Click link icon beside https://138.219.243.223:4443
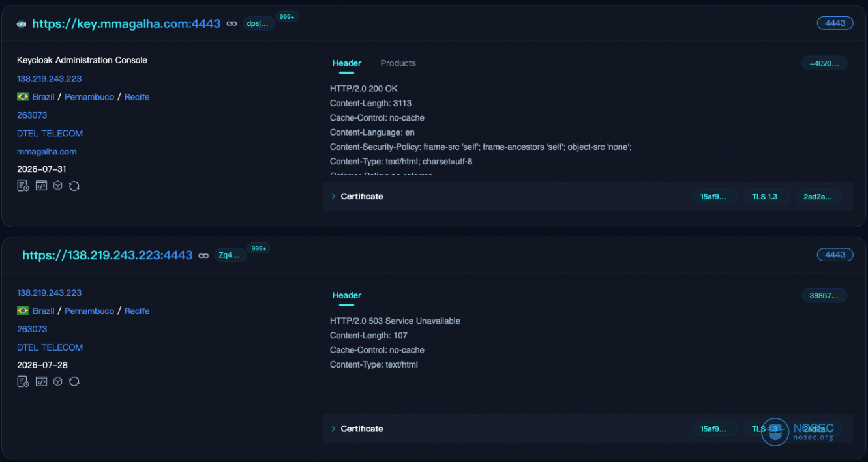868x462 pixels. [203, 255]
